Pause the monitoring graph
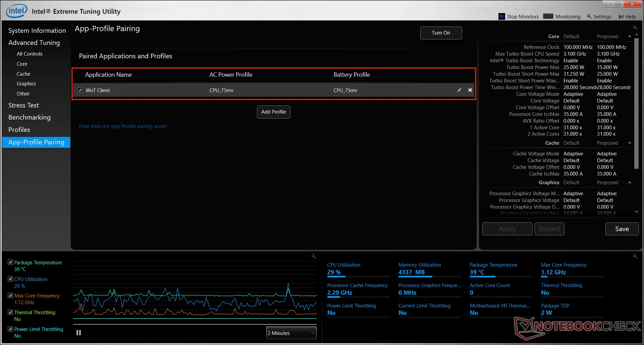644x345 pixels. (78, 333)
